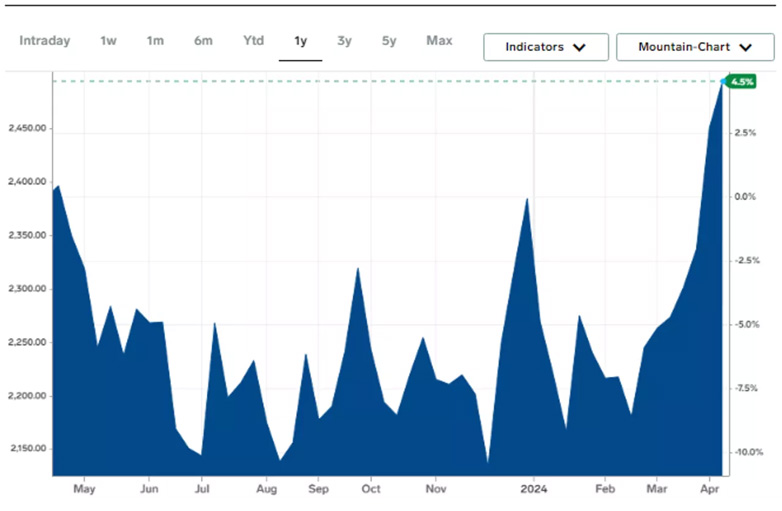Image resolution: width=782 pixels, height=511 pixels.
Task: Click the 2024 label on the x-axis
Action: 534,490
